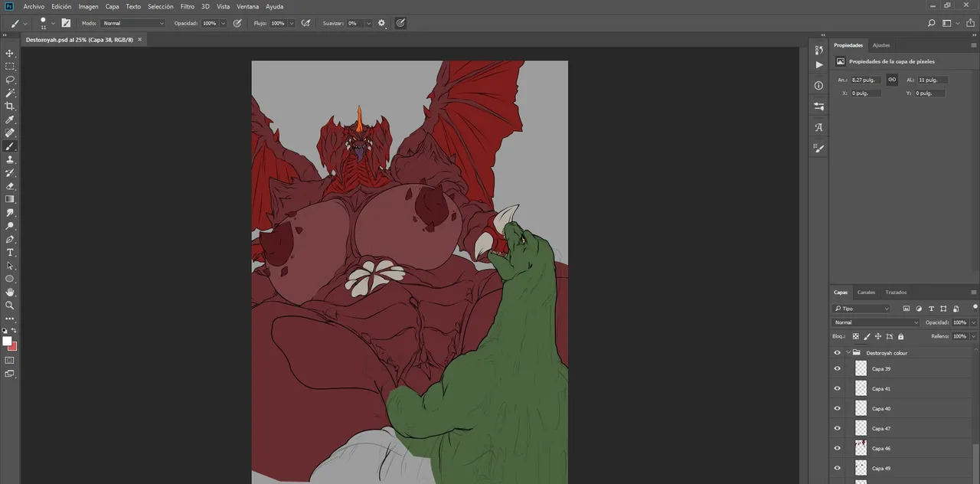Viewport: 980px width, 484px height.
Task: Select the Dodge tool
Action: point(10,226)
